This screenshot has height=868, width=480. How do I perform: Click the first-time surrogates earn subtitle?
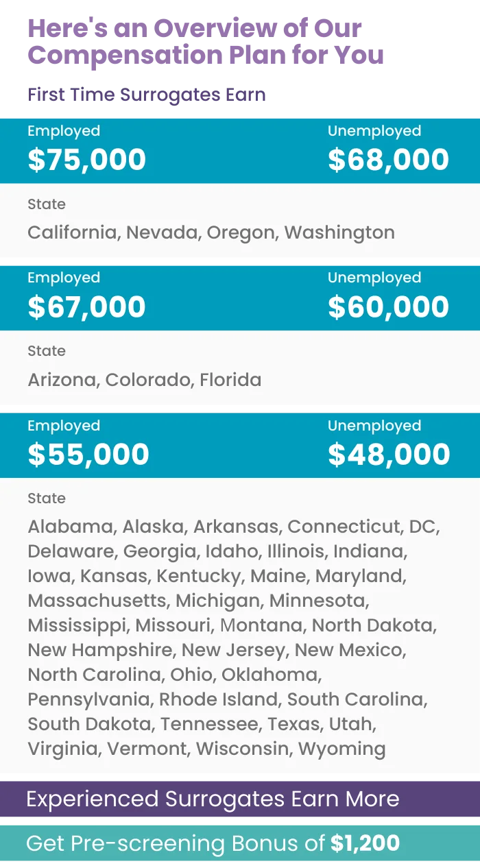[x=147, y=95]
